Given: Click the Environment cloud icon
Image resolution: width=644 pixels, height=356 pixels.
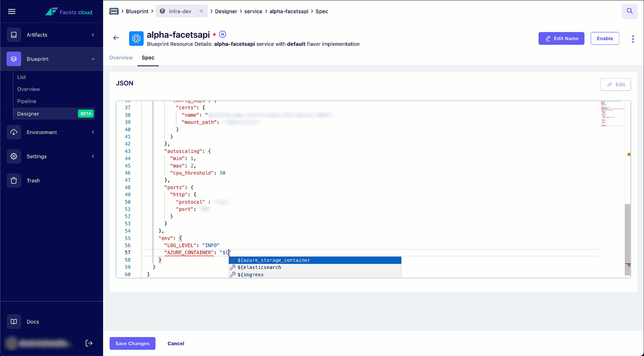Looking at the screenshot, I should [14, 132].
